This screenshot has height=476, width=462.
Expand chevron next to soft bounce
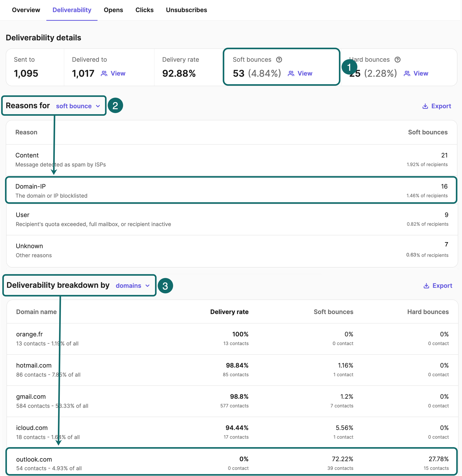[x=98, y=106]
